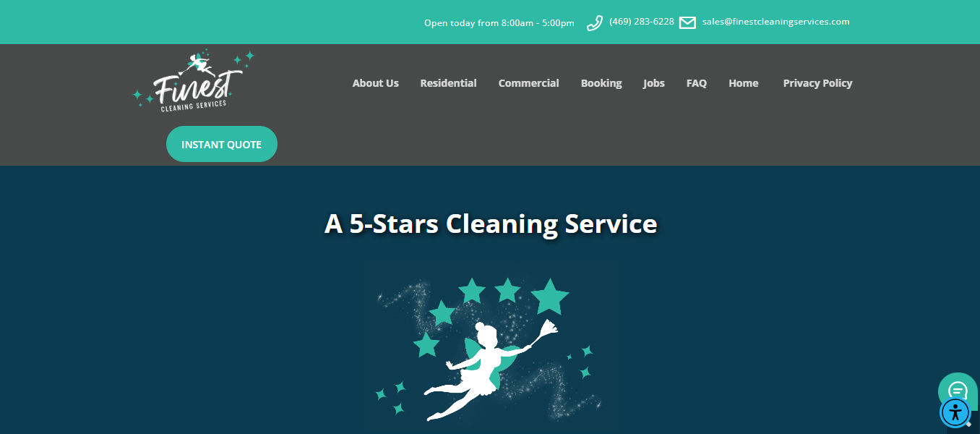Open the Commercial menu item
The image size is (980, 434).
pyautogui.click(x=528, y=83)
